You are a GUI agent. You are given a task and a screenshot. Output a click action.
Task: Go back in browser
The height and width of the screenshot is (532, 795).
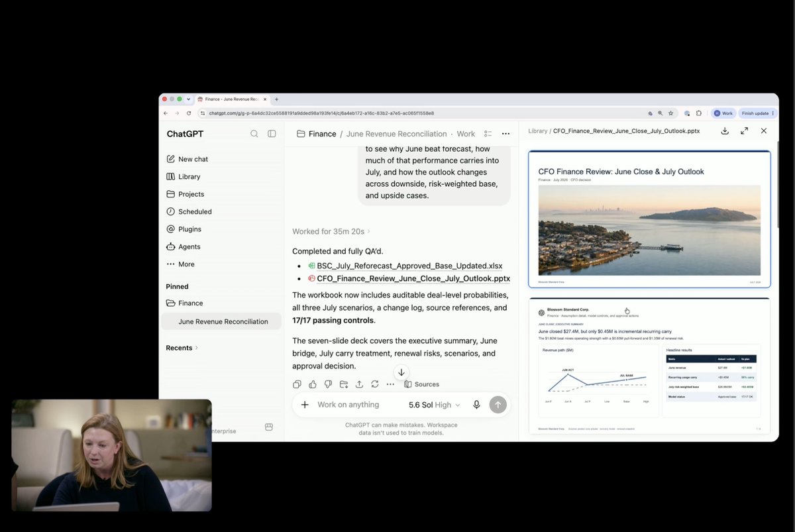click(166, 113)
